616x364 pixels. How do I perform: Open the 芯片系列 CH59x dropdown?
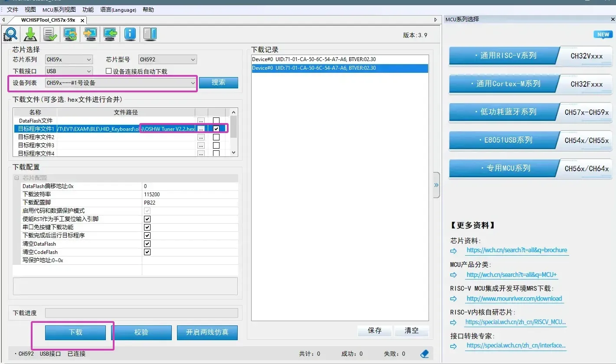69,59
